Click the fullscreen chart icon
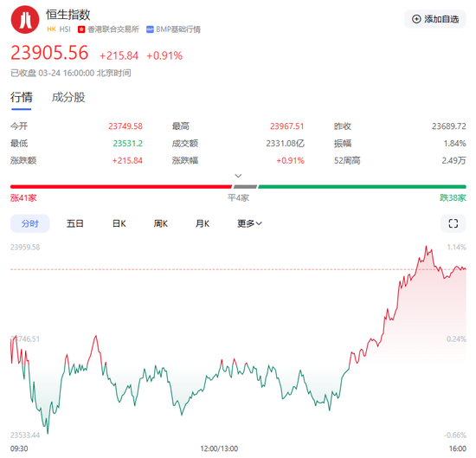Screen dimensions: 476x458 453,223
